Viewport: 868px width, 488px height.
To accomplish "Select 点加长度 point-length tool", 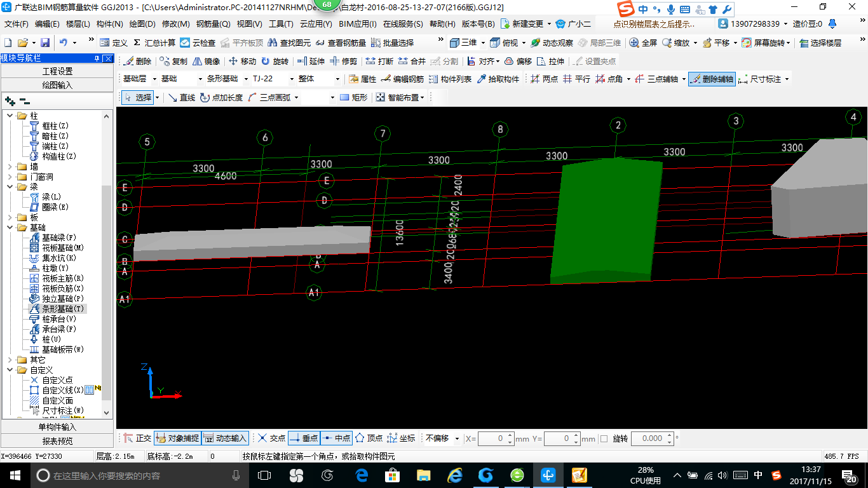I will pos(221,97).
